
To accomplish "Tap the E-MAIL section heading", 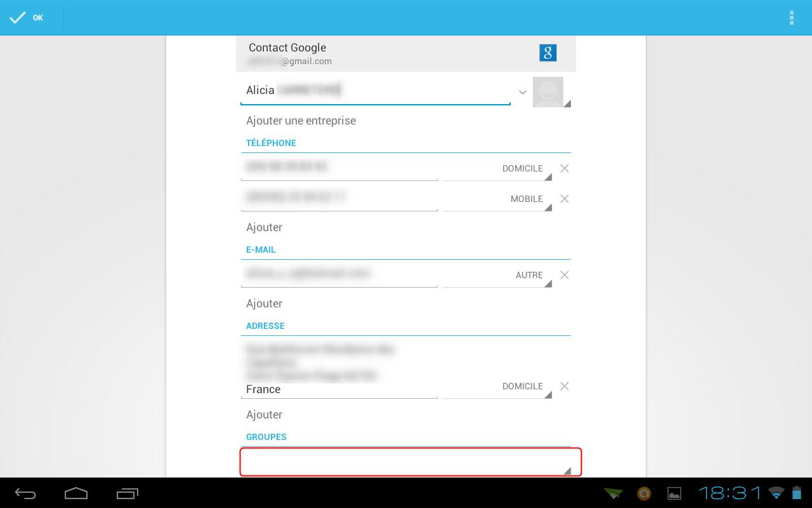I will pyautogui.click(x=261, y=250).
